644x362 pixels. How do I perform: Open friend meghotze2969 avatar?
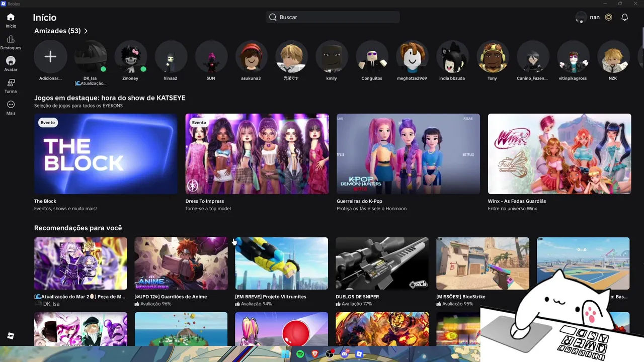413,56
